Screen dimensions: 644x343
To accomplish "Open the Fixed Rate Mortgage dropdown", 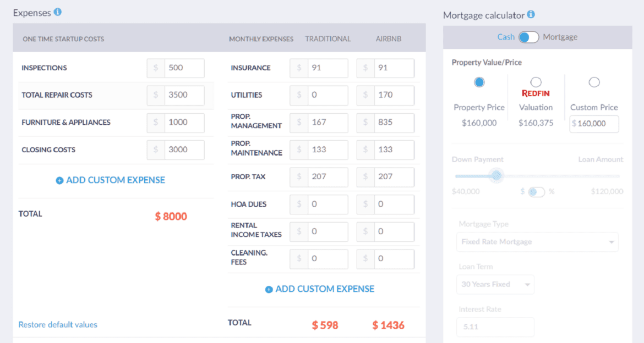I will click(x=537, y=242).
